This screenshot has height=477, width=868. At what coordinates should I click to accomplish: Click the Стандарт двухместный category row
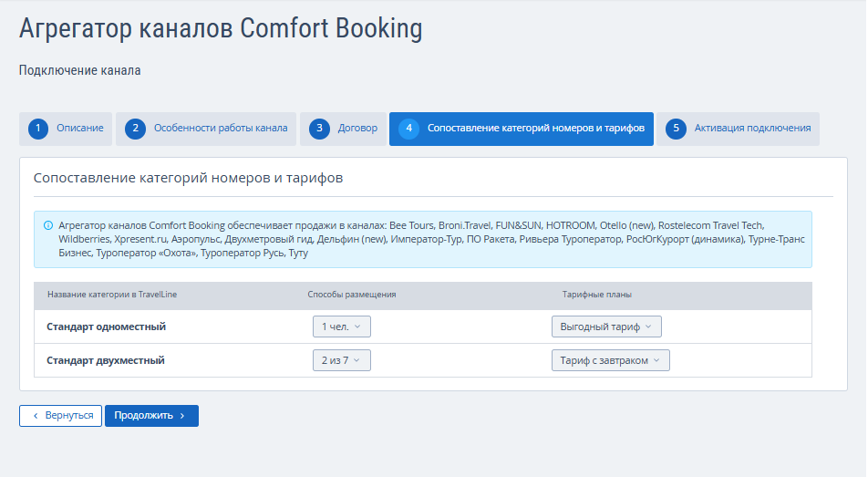(106, 360)
